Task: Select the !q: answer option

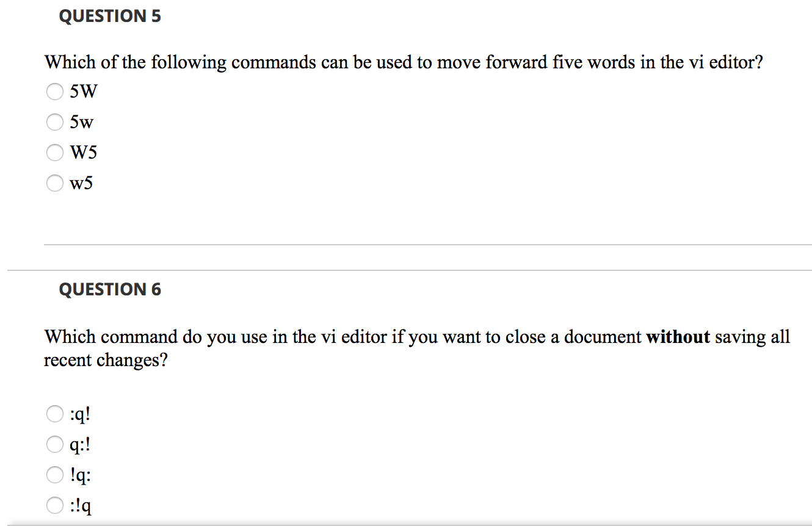Action: click(x=54, y=475)
